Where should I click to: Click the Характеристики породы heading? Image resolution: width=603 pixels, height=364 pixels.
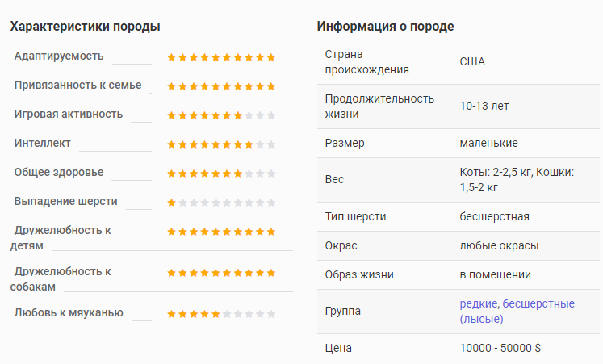click(x=85, y=27)
